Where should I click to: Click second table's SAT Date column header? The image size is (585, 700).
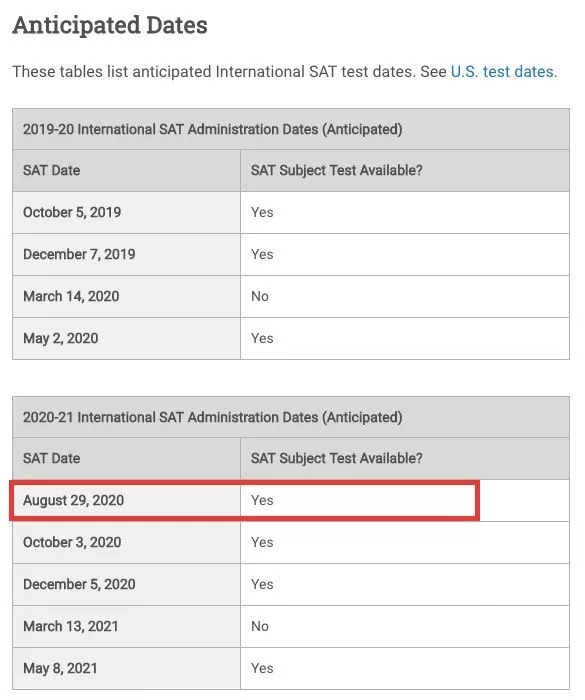[x=51, y=458]
